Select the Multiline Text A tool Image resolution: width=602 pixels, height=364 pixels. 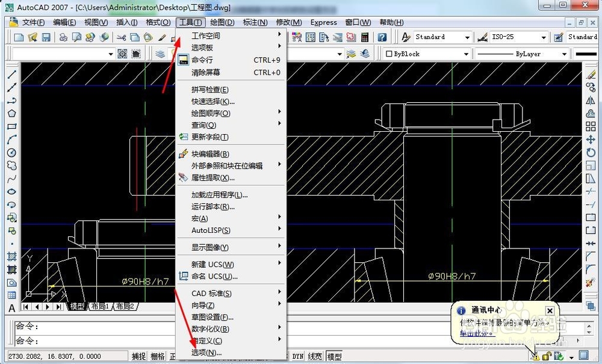pyautogui.click(x=12, y=309)
